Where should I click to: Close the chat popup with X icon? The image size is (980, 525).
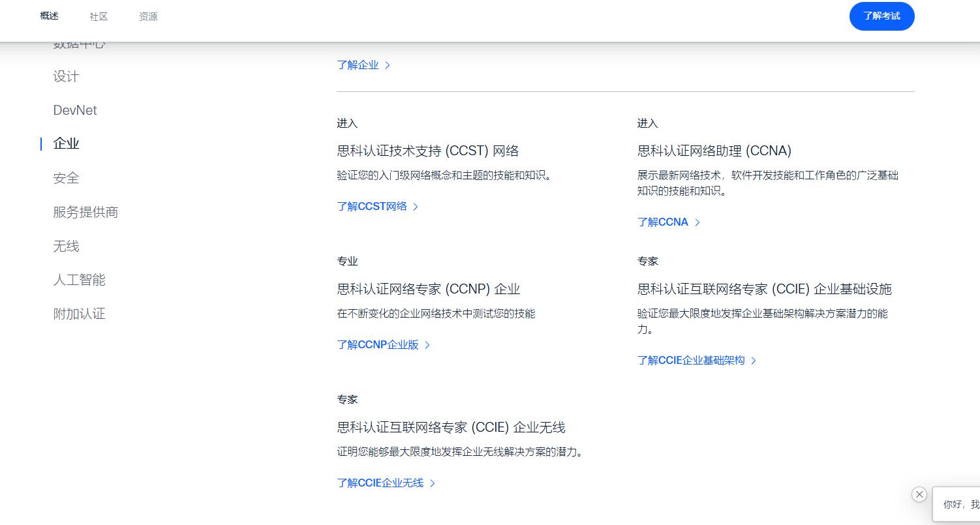click(x=919, y=494)
